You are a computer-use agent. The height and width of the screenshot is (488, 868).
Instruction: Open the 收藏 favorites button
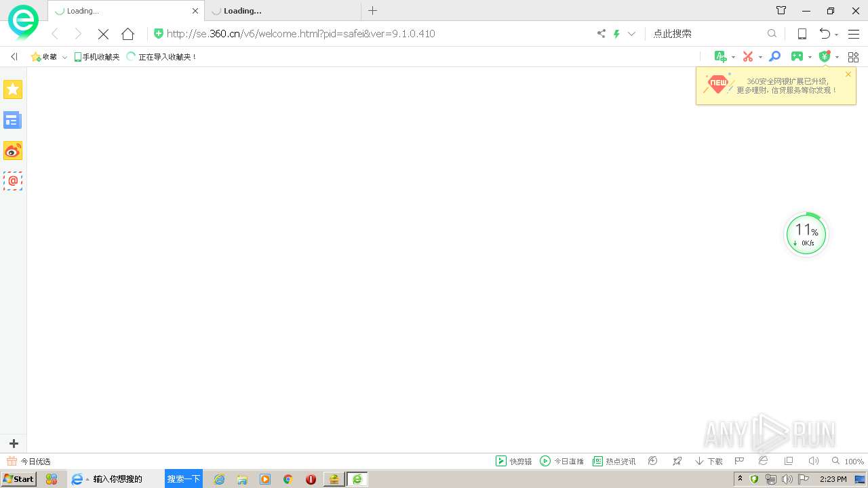tap(44, 57)
